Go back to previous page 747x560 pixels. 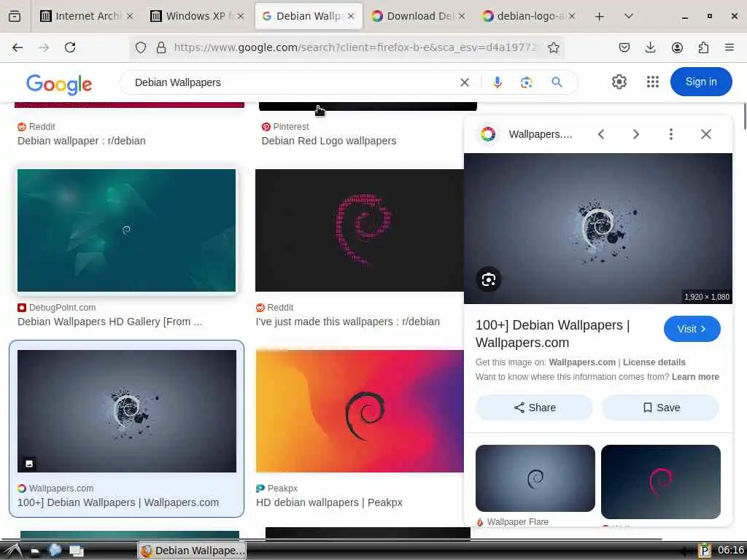click(x=18, y=47)
